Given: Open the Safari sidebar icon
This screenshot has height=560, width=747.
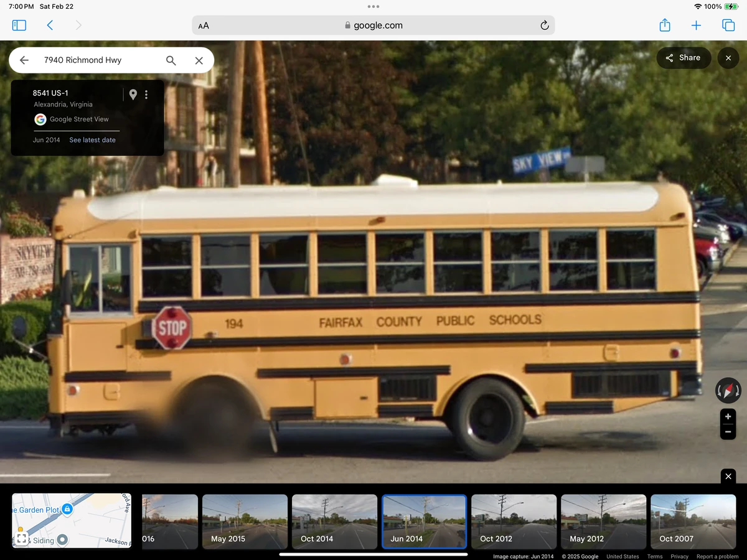Looking at the screenshot, I should point(19,25).
